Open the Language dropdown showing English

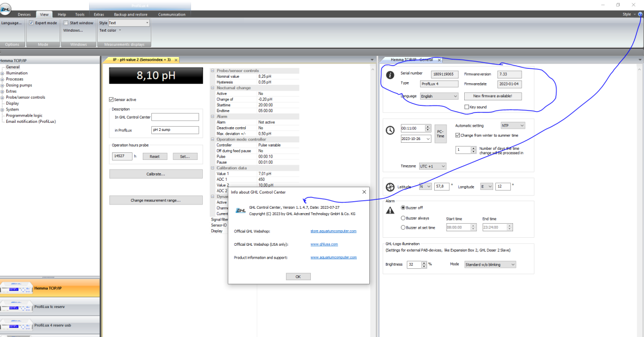coord(438,96)
